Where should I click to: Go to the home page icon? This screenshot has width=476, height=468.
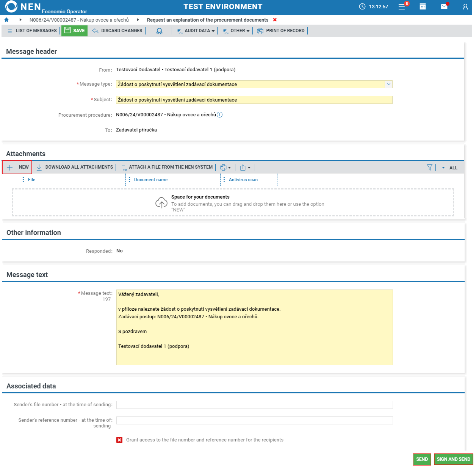[x=6, y=20]
